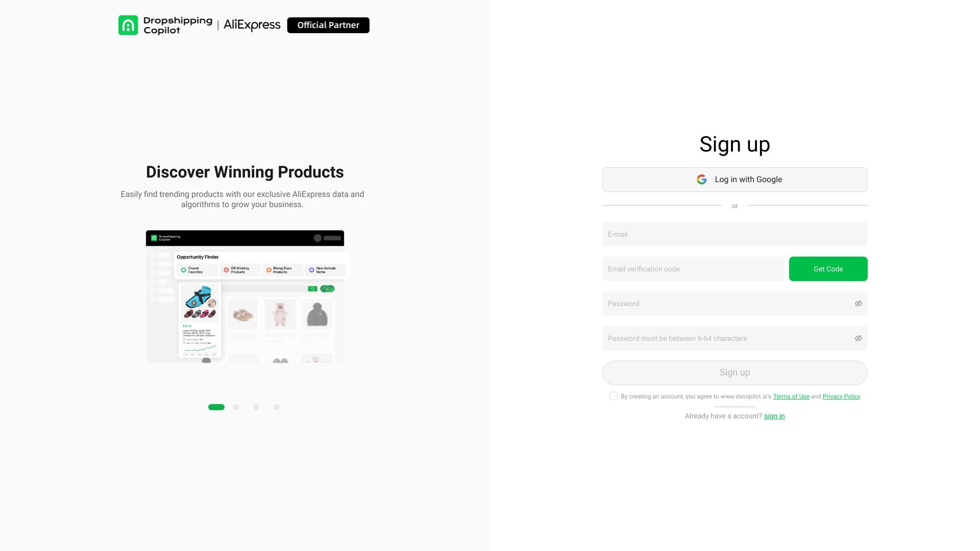980x551 pixels.
Task: Check the Terms of Use agreement checkbox
Action: (x=613, y=396)
